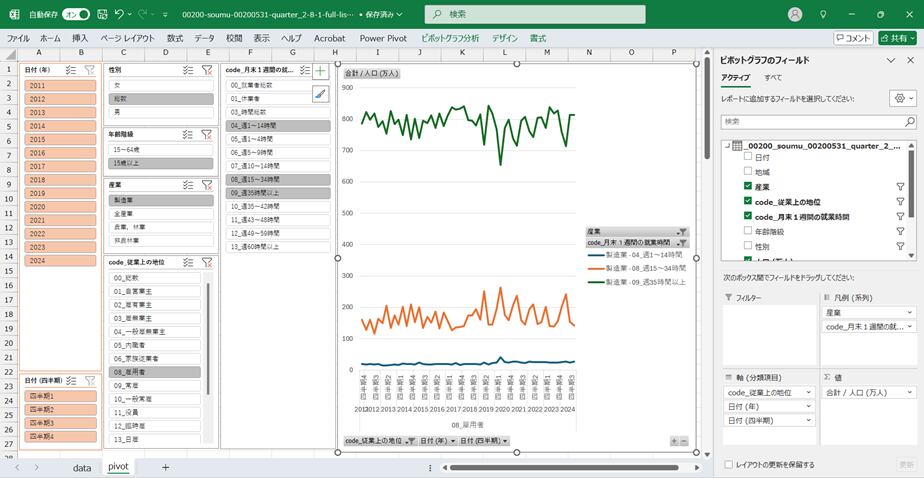The width and height of the screenshot is (924, 478).
Task: Enable レイアウトの更新を保留する checkbox
Action: pos(728,464)
